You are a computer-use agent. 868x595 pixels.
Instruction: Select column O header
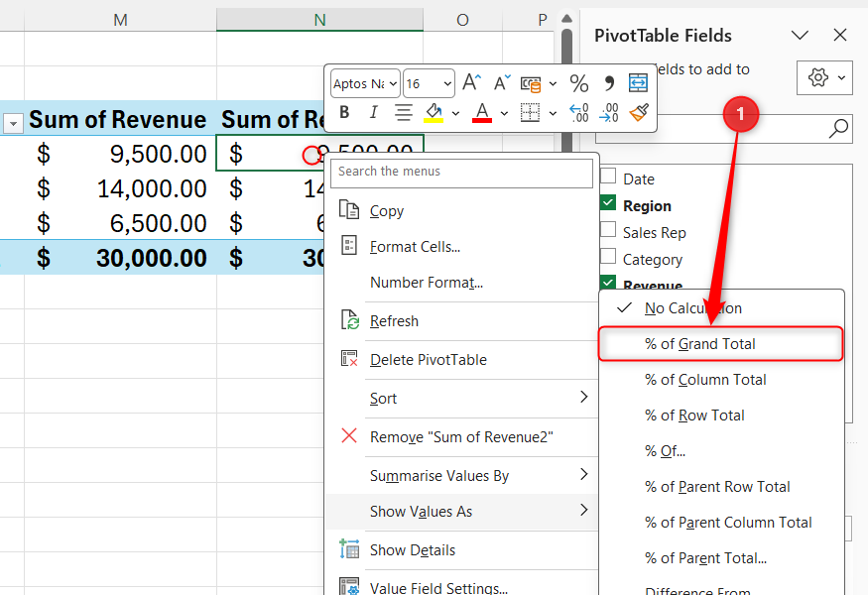click(463, 20)
